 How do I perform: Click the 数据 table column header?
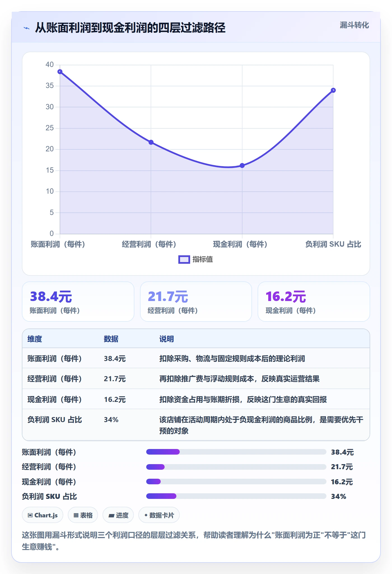tap(111, 339)
